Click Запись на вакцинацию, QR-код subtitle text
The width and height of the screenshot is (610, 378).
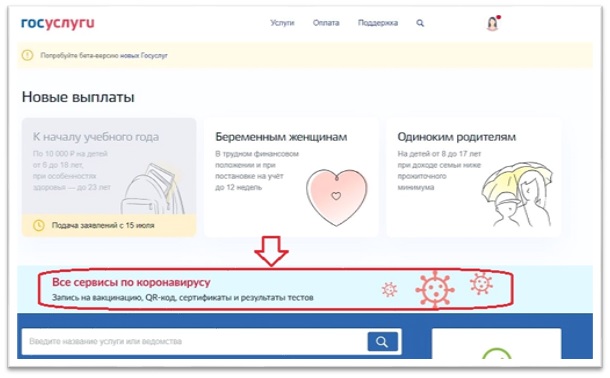pyautogui.click(x=182, y=298)
